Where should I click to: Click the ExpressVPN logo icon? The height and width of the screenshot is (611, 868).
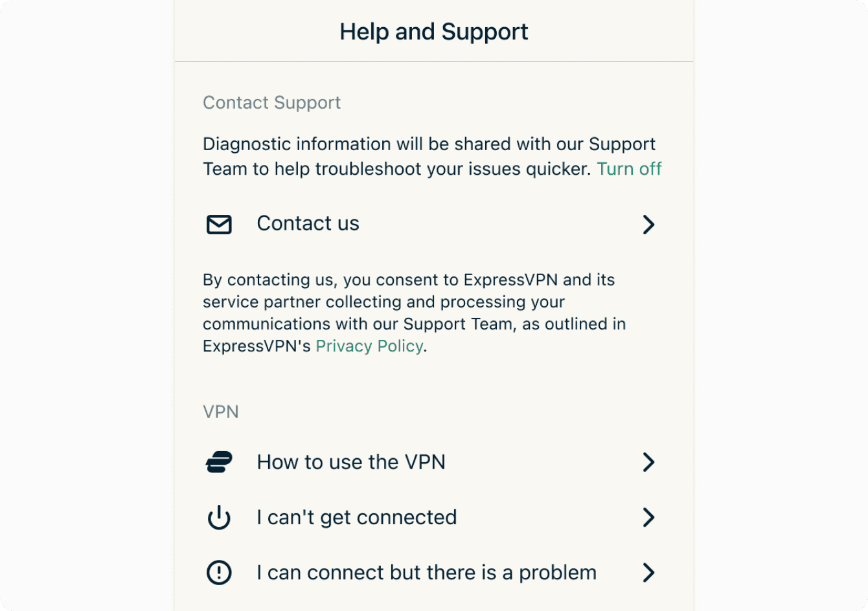click(x=219, y=462)
